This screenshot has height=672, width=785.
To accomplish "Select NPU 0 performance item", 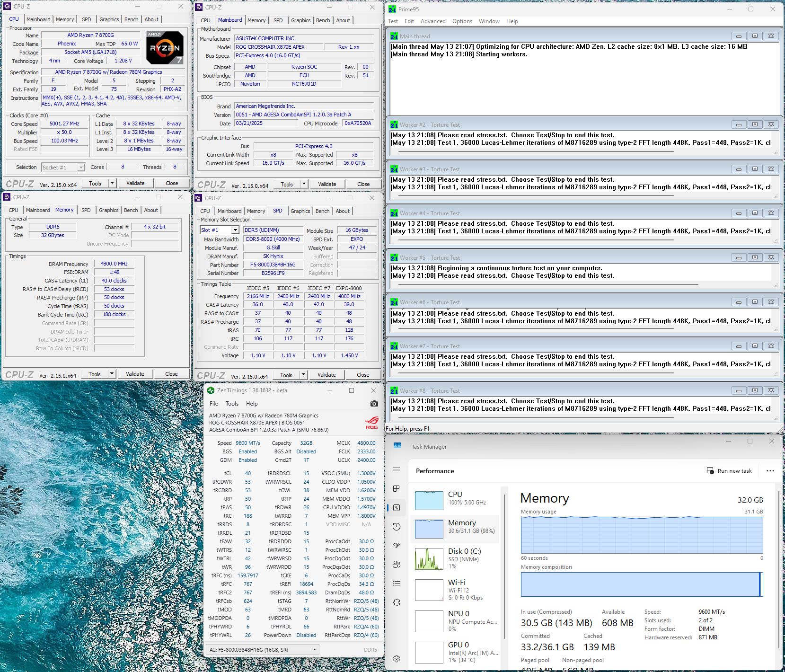I will coord(455,621).
